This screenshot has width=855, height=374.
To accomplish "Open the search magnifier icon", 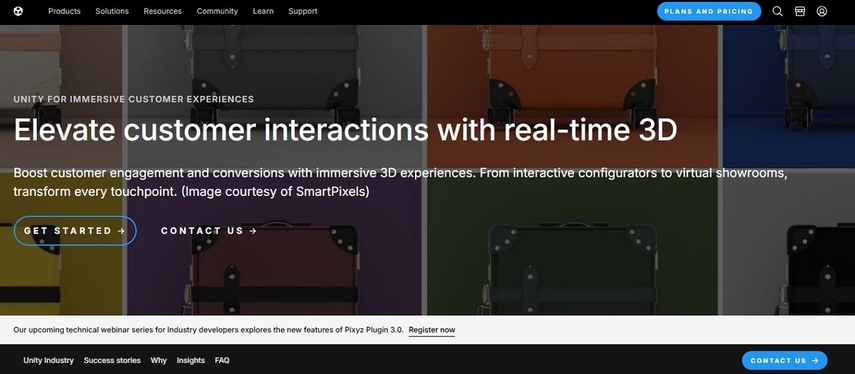I will pyautogui.click(x=778, y=11).
